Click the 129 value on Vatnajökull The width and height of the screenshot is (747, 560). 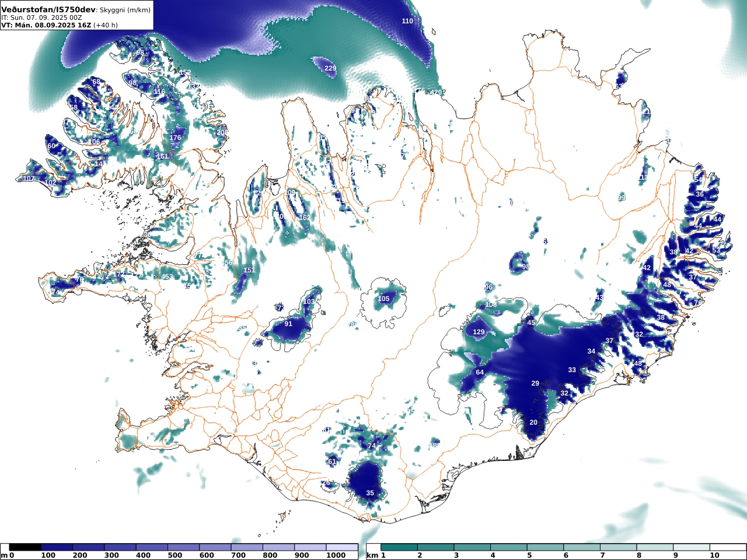point(479,332)
